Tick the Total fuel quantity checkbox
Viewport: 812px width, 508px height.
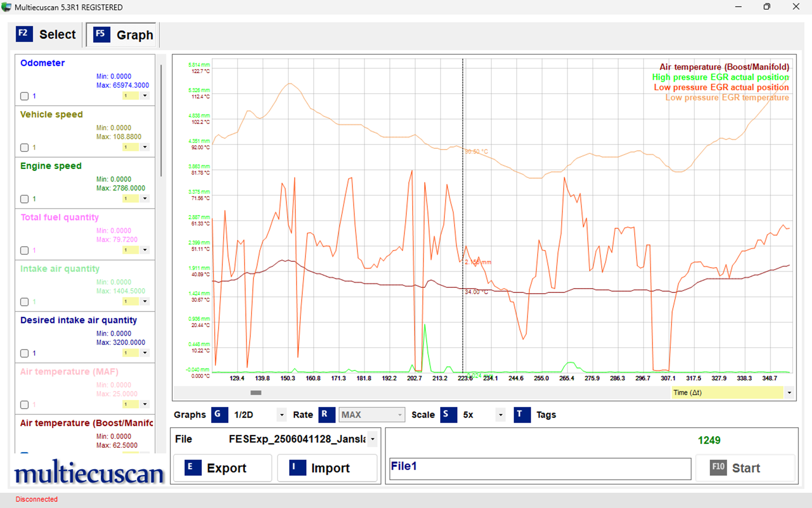[x=24, y=250]
